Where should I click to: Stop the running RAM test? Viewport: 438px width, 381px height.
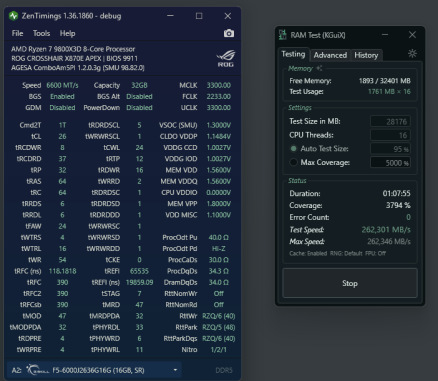tap(350, 283)
